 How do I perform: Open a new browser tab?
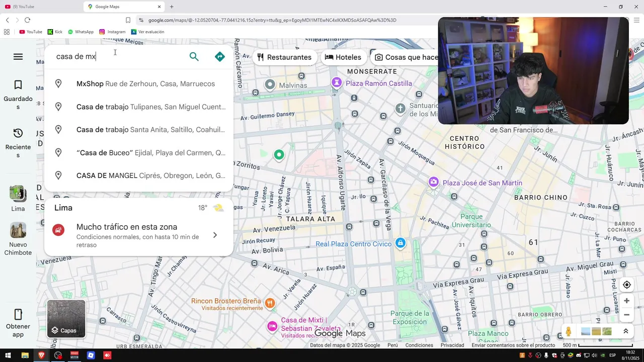click(172, 7)
